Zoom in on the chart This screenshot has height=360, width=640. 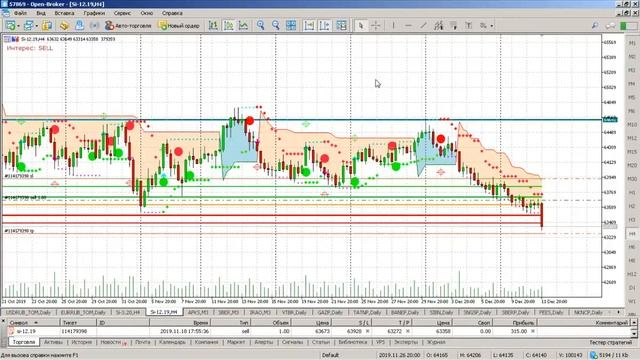coord(260,25)
